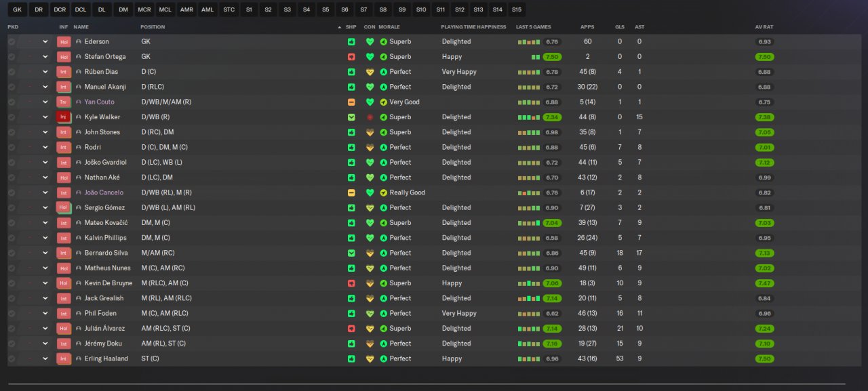Click Jérémy Doku's last 5 games form bars
The image size is (868, 391).
[x=529, y=344]
